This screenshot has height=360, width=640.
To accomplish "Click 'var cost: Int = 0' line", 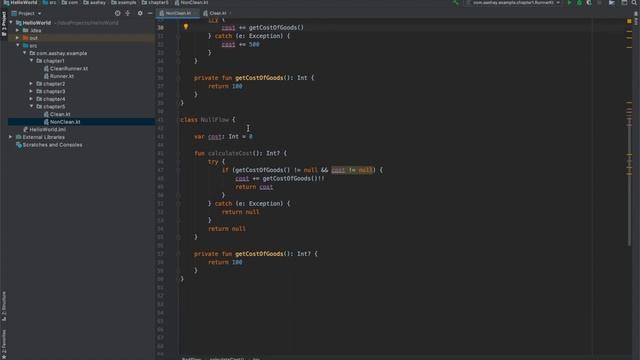I will click(x=224, y=137).
